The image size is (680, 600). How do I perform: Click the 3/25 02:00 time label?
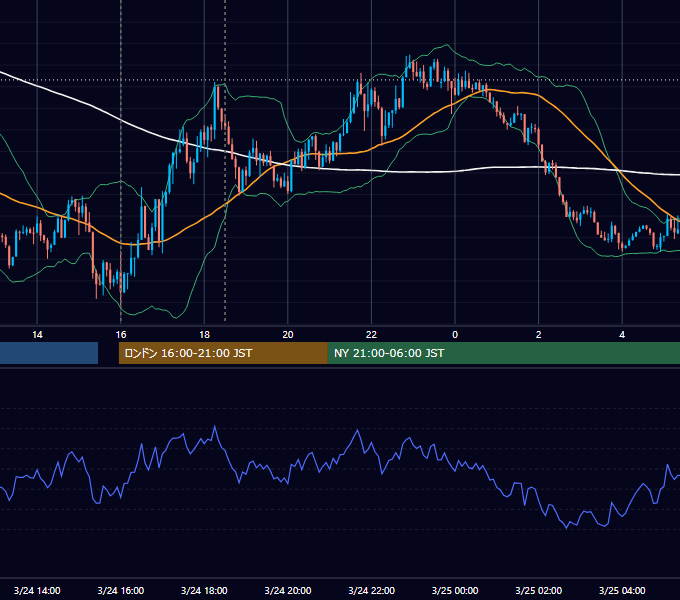point(539,590)
